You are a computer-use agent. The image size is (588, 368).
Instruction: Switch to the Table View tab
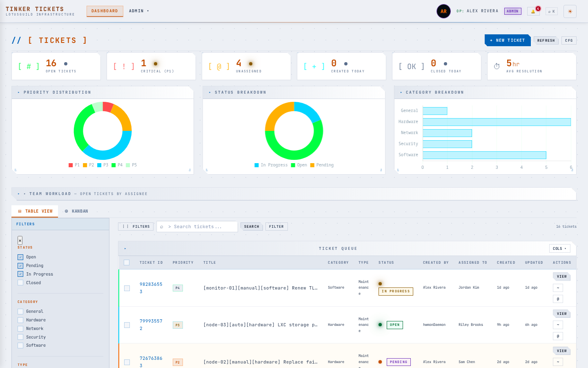(x=35, y=211)
